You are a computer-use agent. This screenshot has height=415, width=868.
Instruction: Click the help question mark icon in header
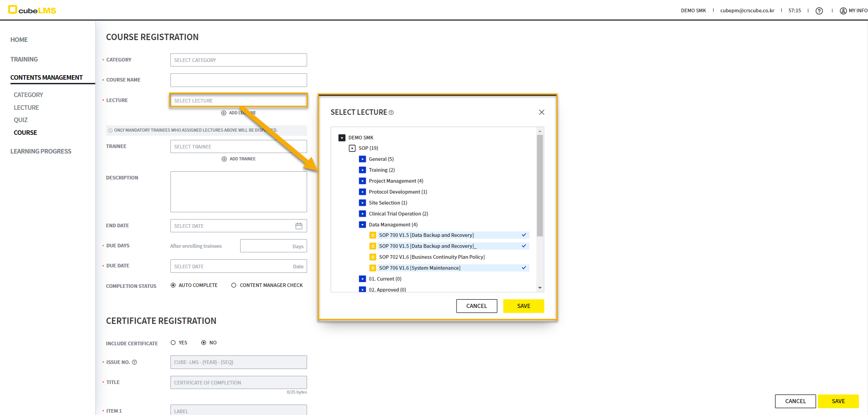point(819,11)
